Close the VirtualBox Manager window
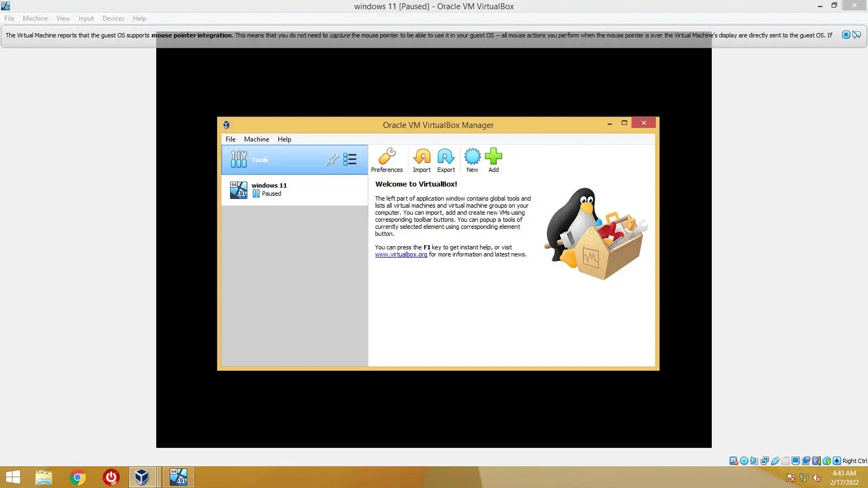This screenshot has height=488, width=868. point(644,123)
